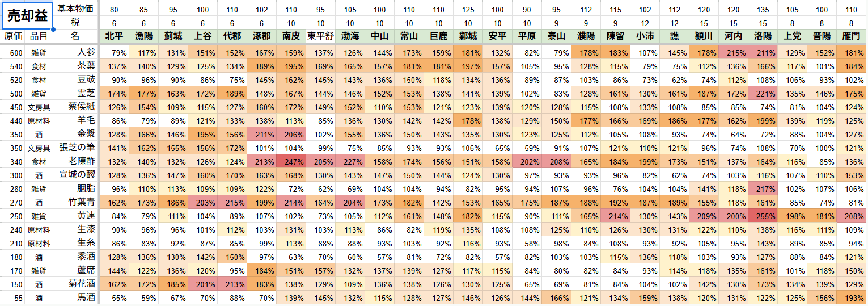Click the 221% cell in 霊芝 row
Image resolution: width=868 pixels, height=306 pixels.
(x=763, y=93)
